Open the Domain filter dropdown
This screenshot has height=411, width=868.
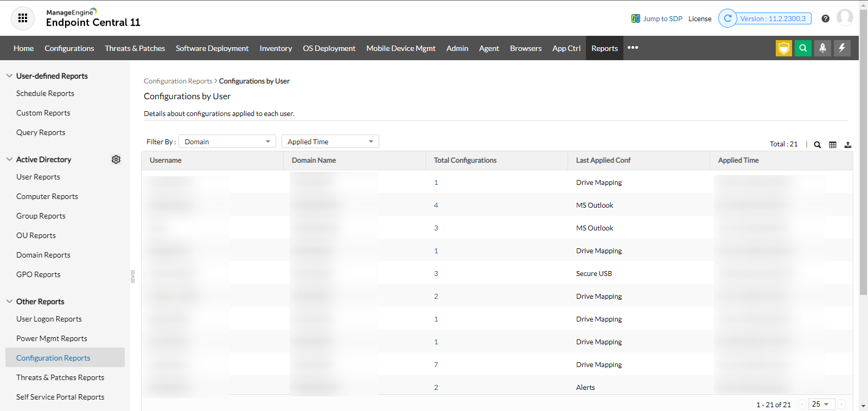coord(227,142)
